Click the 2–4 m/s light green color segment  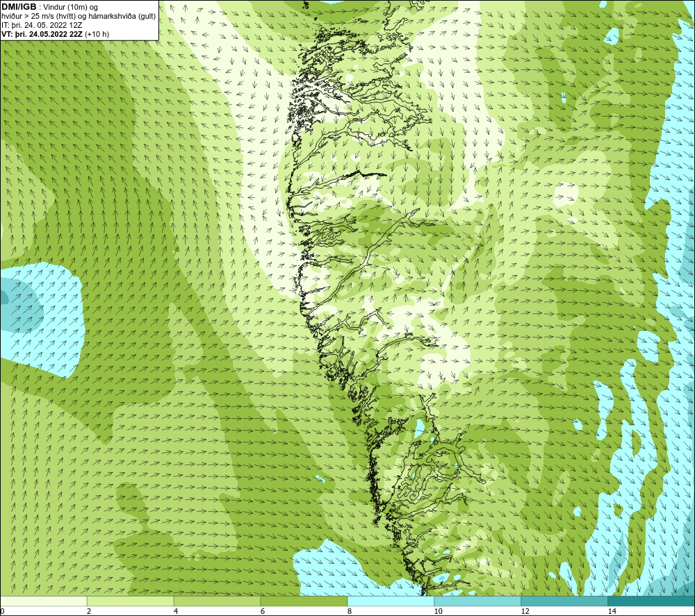click(131, 601)
